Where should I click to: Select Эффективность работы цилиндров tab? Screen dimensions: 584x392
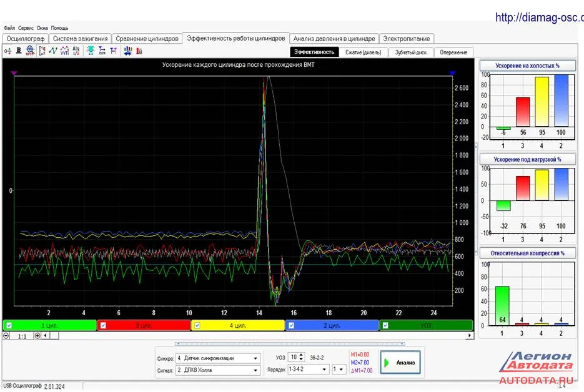pyautogui.click(x=235, y=38)
